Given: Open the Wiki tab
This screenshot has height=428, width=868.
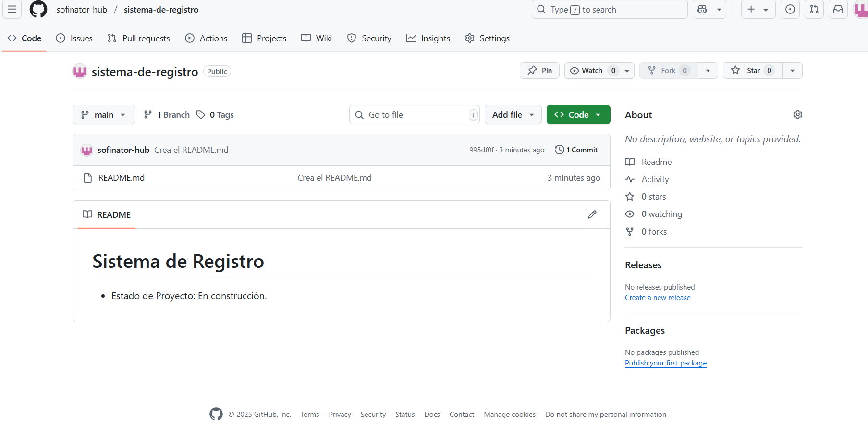Looking at the screenshot, I should click(317, 38).
